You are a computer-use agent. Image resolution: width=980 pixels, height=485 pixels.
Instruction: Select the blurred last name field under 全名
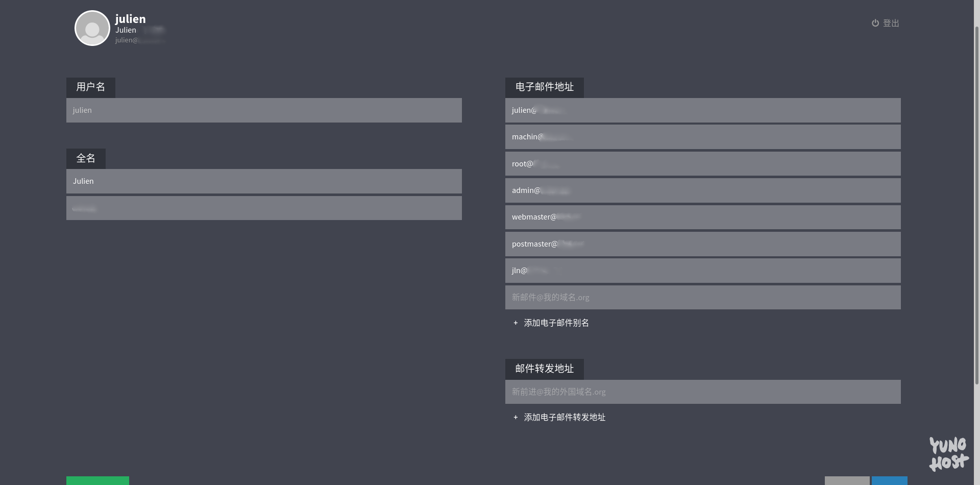(x=264, y=208)
